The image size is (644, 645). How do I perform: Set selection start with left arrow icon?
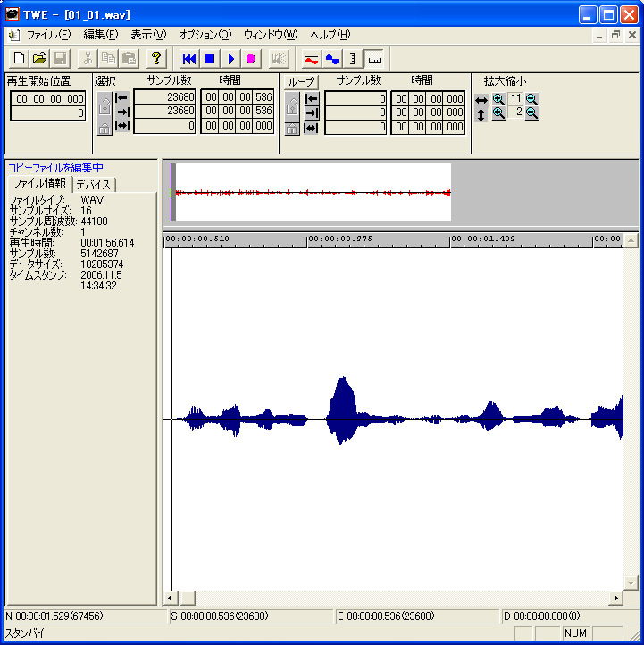(121, 98)
